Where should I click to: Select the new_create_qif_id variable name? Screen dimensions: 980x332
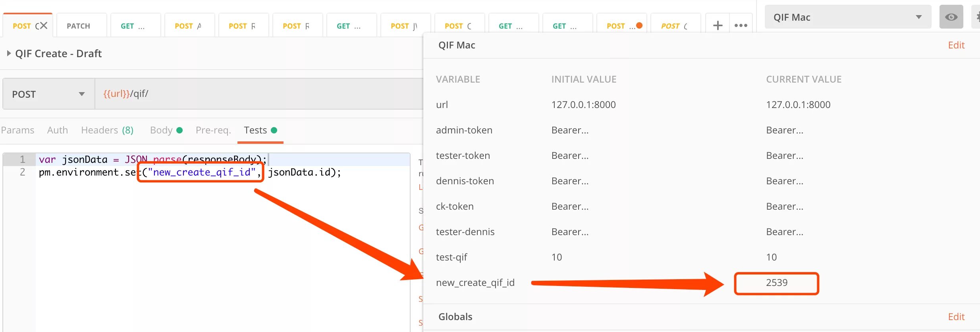tap(475, 283)
